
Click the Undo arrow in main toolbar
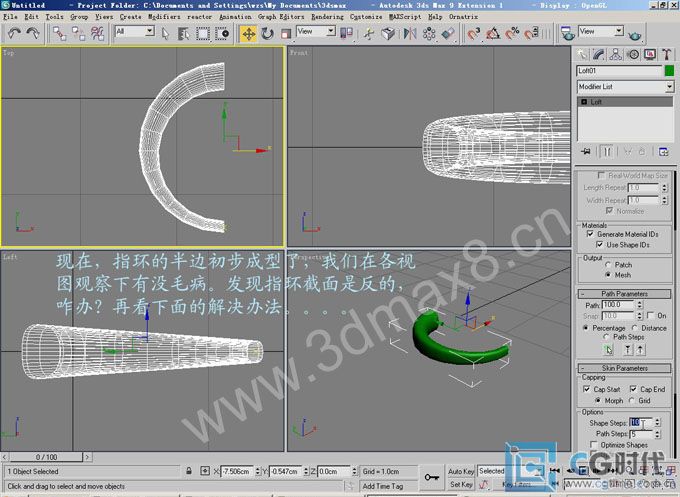click(14, 33)
